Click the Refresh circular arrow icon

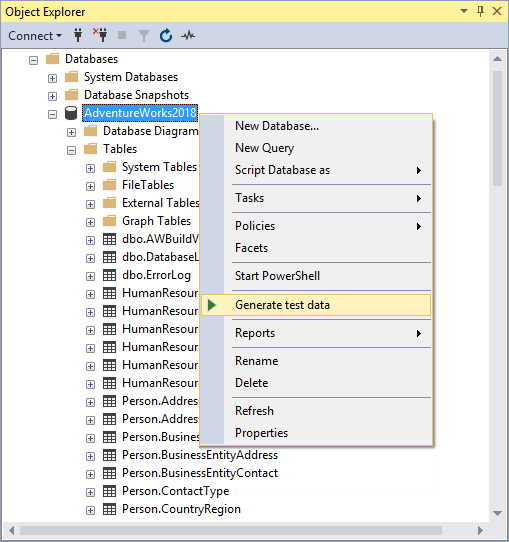coord(166,36)
